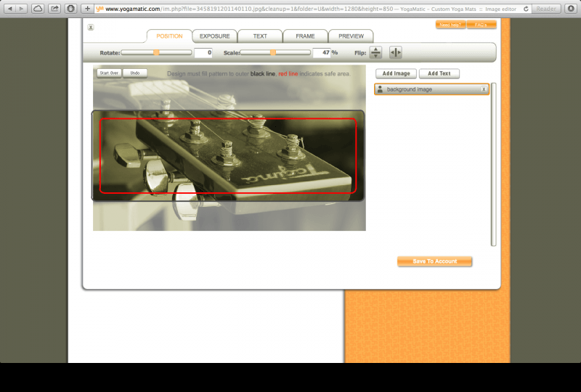Switch to the POSITION tab
Screen dimensions: 581x392
pos(169,36)
